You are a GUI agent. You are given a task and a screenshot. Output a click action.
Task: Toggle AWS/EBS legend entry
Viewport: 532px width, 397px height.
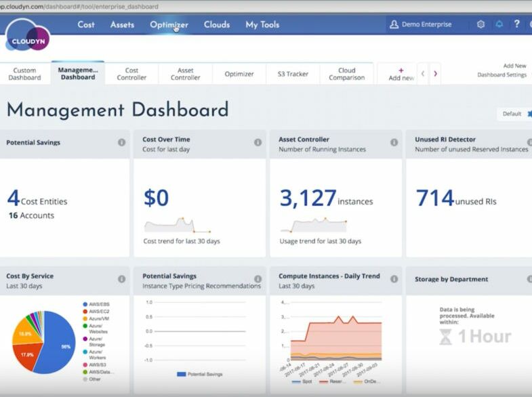pos(96,304)
